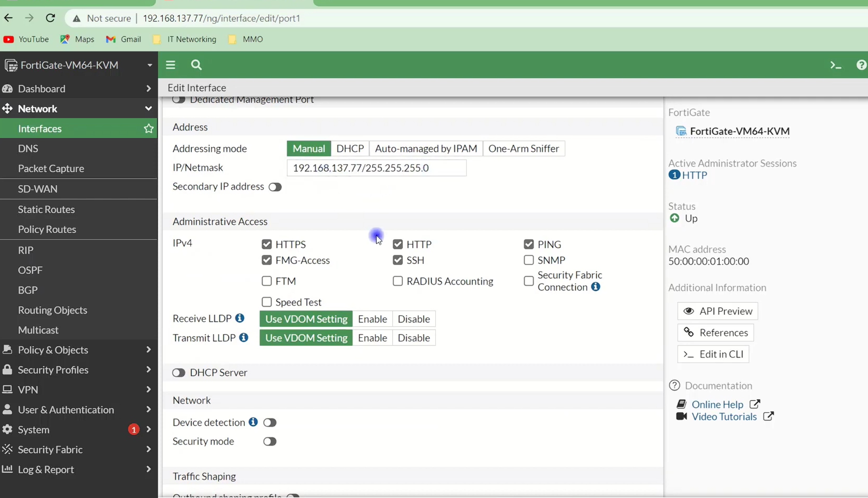Uncheck the HTTPS administrative access checkbox

click(x=266, y=244)
